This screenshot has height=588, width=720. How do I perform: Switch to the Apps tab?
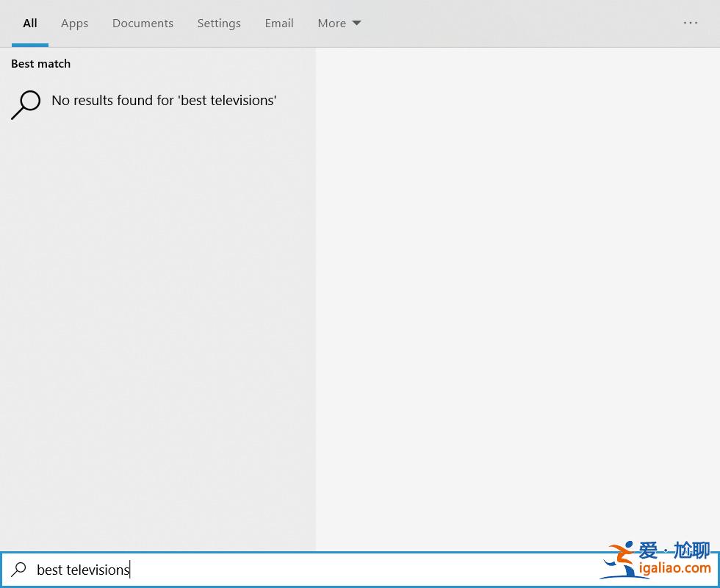click(74, 24)
